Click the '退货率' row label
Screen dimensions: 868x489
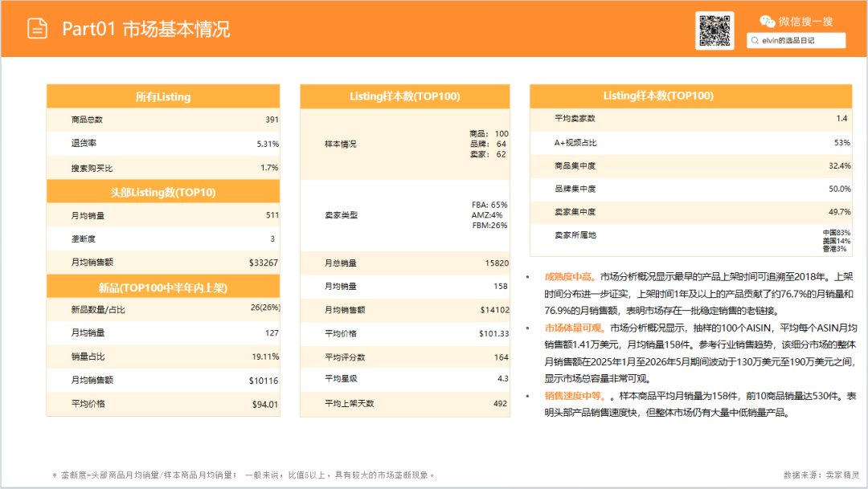point(84,143)
